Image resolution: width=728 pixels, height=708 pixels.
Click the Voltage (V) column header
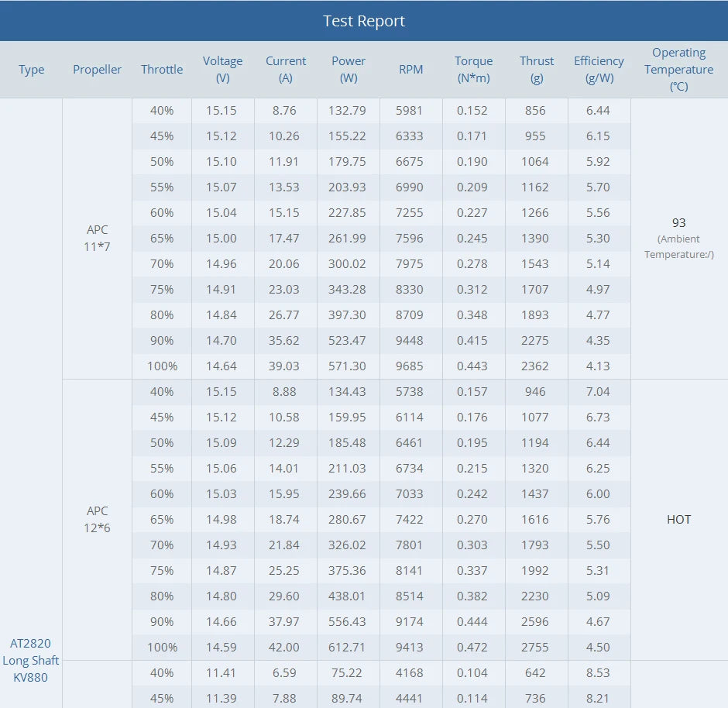pyautogui.click(x=223, y=70)
